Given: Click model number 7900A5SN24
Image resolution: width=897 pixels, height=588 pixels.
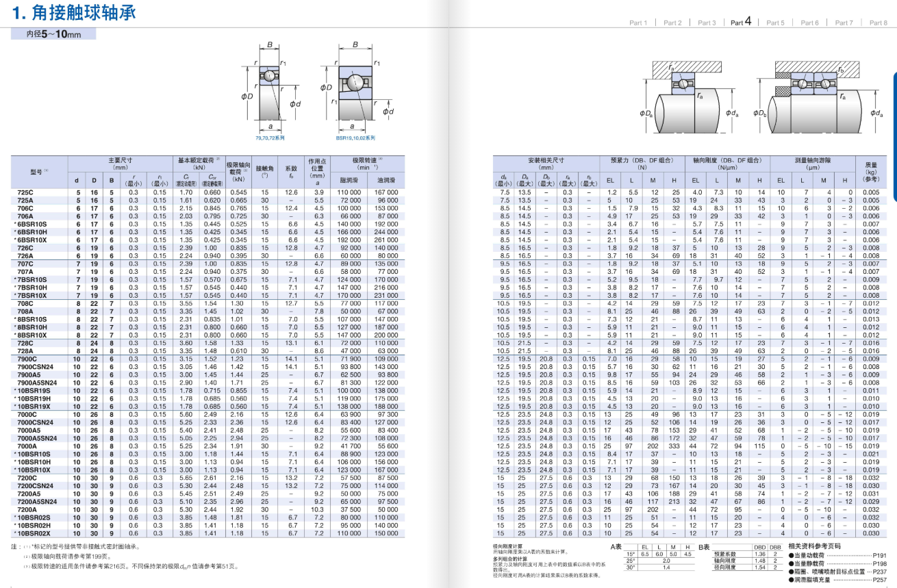Looking at the screenshot, I should 37,383.
